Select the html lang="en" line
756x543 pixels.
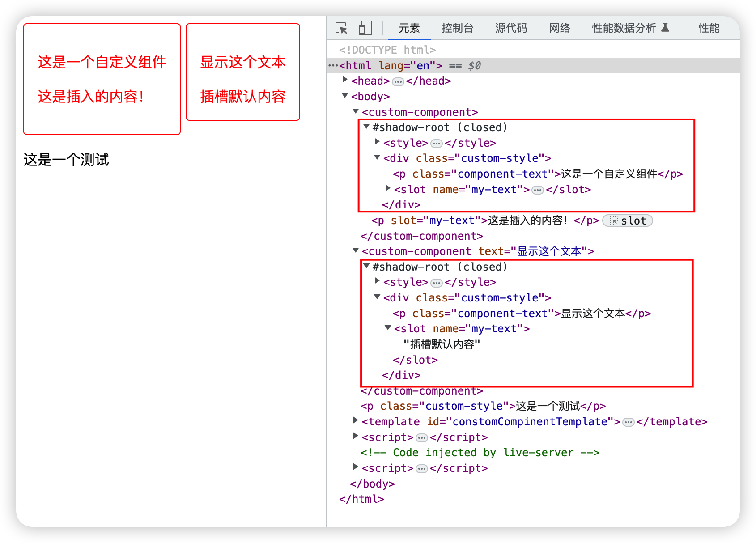[533, 66]
